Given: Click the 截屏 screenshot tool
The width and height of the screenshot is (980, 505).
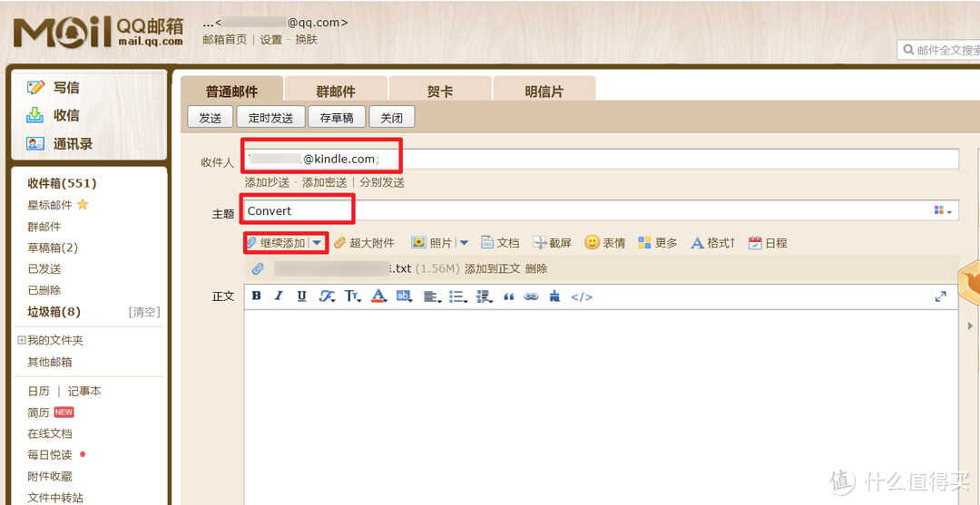Looking at the screenshot, I should click(x=552, y=243).
